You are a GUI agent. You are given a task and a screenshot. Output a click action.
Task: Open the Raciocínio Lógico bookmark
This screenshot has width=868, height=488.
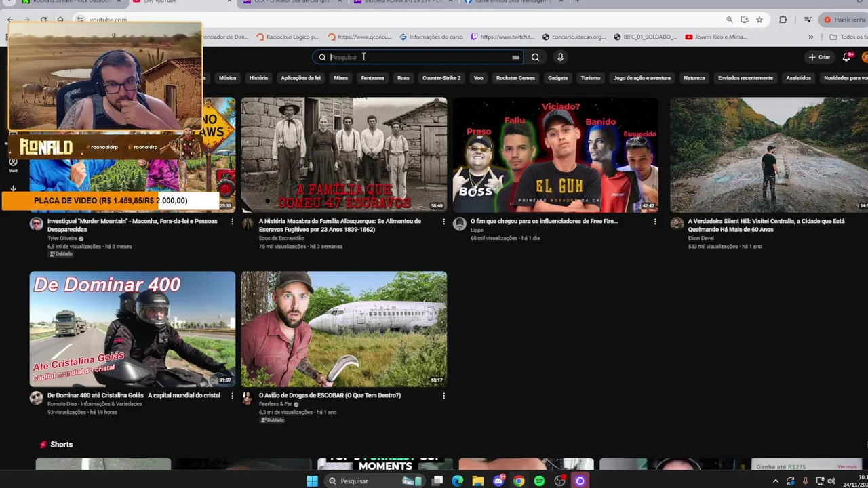[x=287, y=37]
